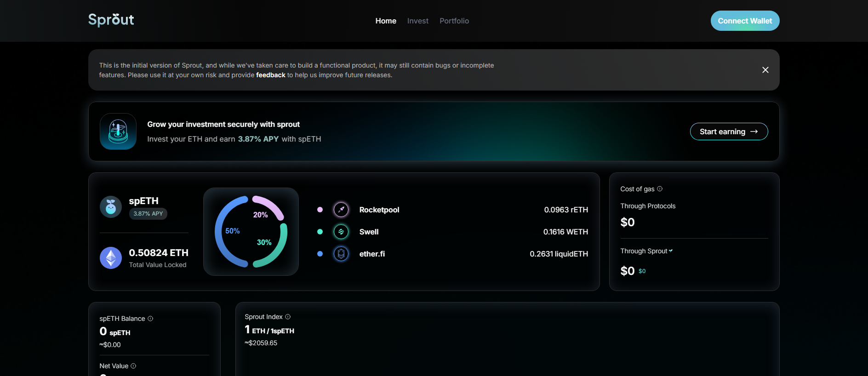Click the 3.87% APY text in the promo banner
868x376 pixels.
[258, 139]
